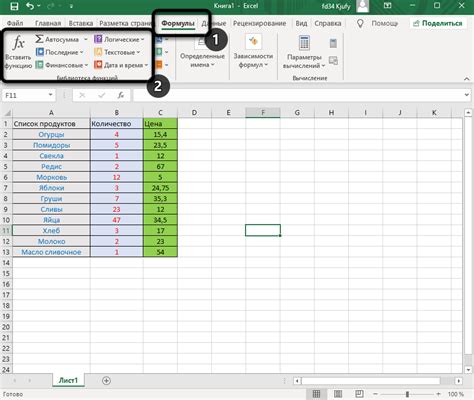This screenshot has height=400, width=474.
Task: Expand the formula bar arrow
Action: pos(466,95)
